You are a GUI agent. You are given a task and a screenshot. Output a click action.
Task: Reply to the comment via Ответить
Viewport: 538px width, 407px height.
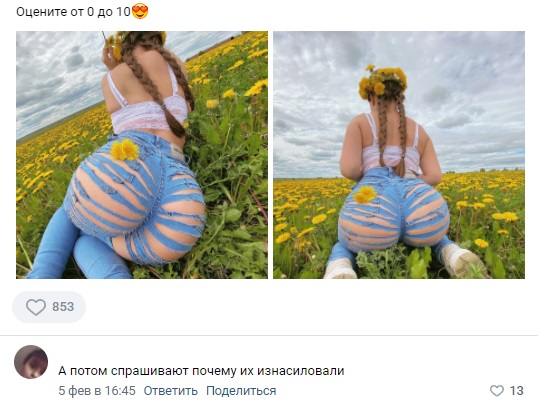point(171,391)
